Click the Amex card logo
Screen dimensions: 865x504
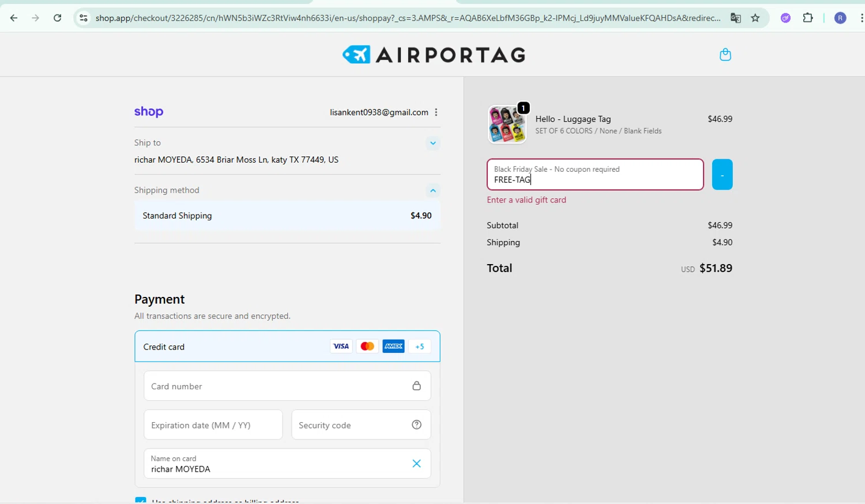click(393, 347)
